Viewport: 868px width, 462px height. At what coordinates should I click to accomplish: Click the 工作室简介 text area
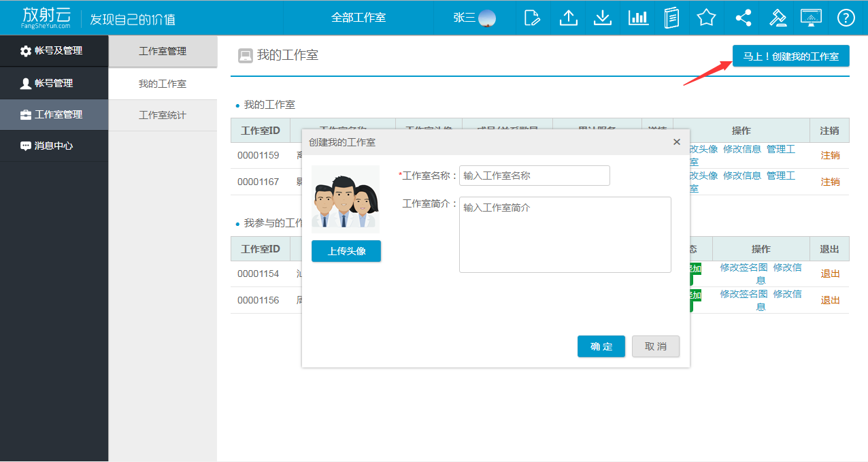click(565, 235)
